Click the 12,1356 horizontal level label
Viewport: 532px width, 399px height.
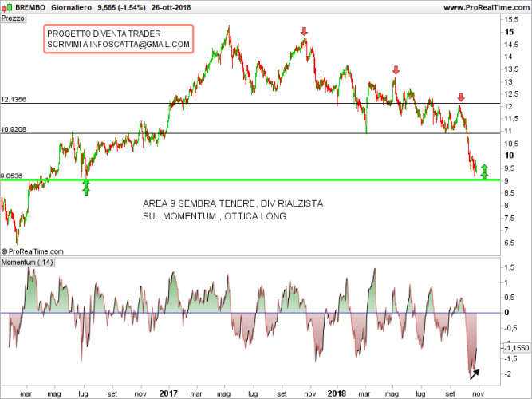14,100
